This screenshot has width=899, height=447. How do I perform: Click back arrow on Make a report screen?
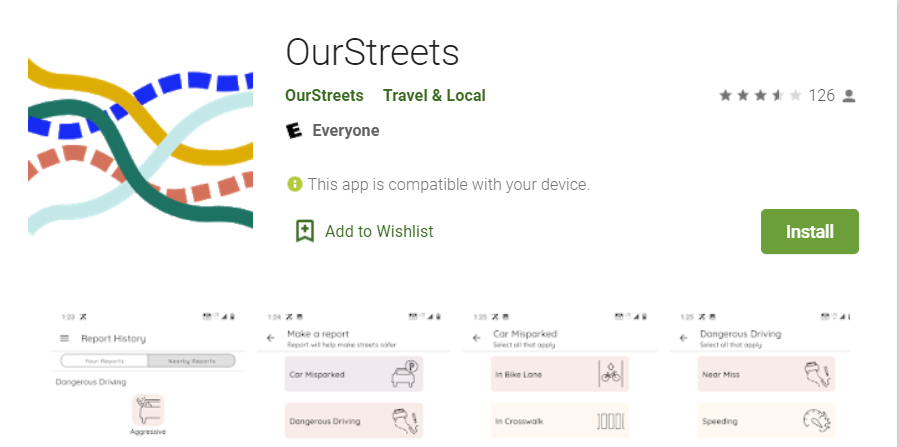(271, 338)
